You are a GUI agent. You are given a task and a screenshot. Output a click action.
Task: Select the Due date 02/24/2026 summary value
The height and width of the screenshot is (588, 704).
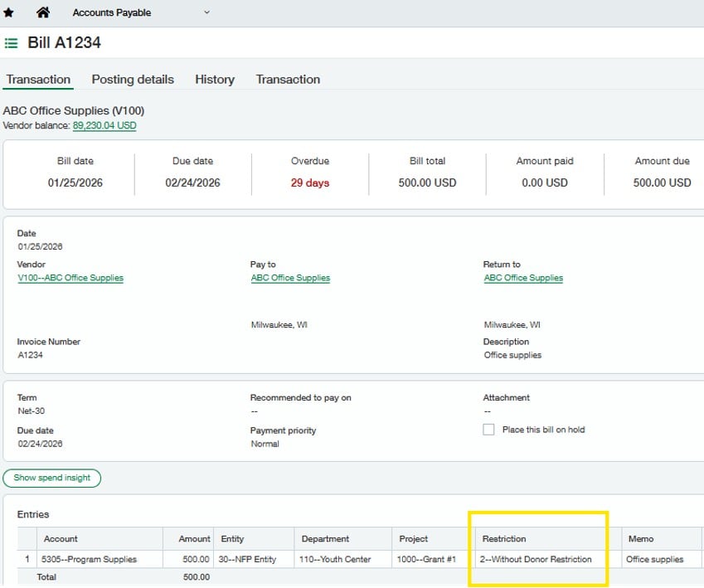point(192,182)
